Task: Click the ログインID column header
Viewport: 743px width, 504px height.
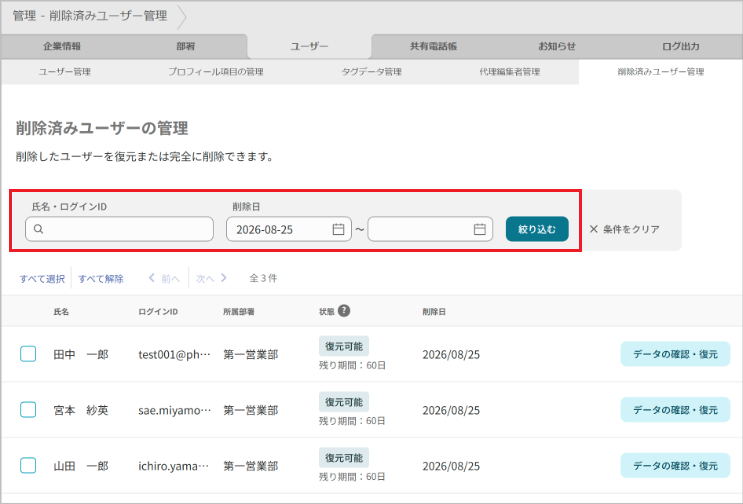Action: coord(158,312)
